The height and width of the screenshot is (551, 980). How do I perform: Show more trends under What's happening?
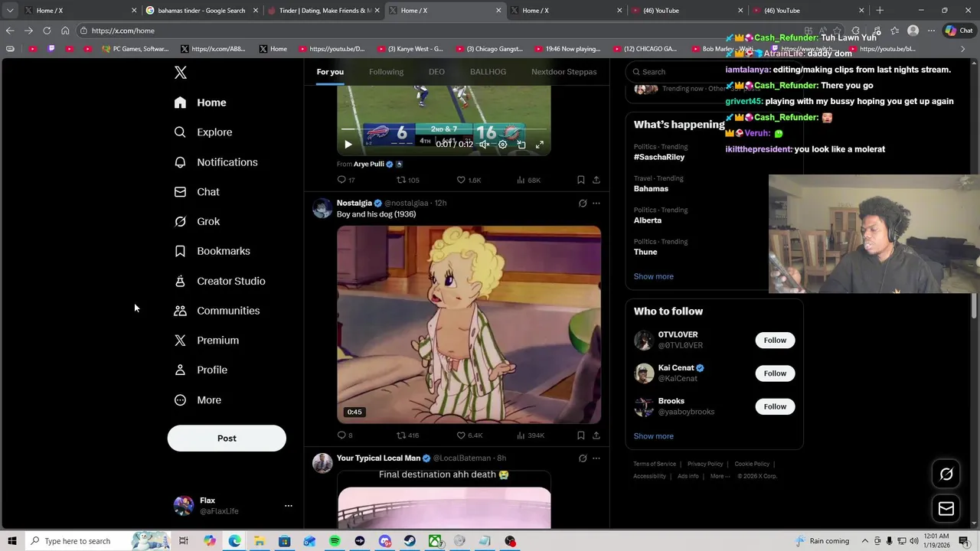click(x=654, y=276)
